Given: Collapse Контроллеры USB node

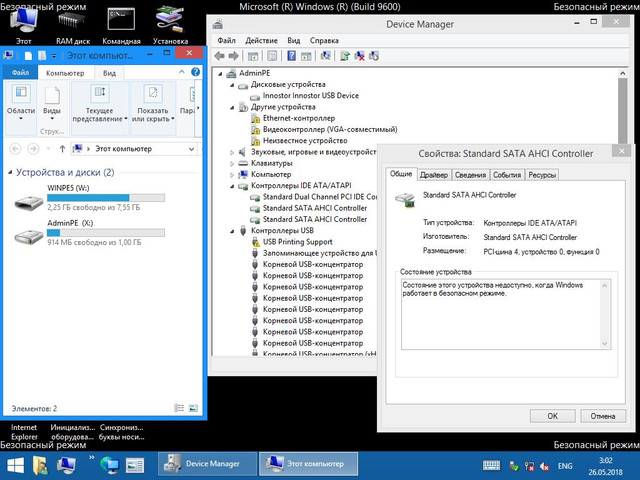Looking at the screenshot, I should (232, 231).
